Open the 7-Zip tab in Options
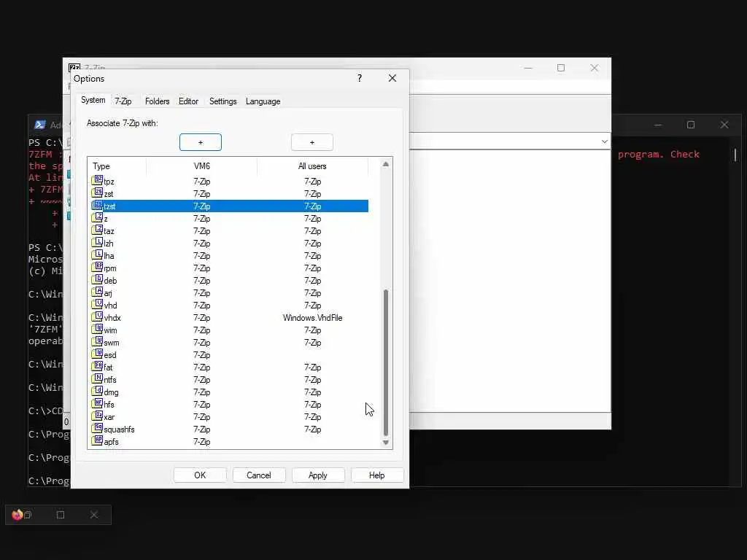This screenshot has width=747, height=560. [x=123, y=101]
